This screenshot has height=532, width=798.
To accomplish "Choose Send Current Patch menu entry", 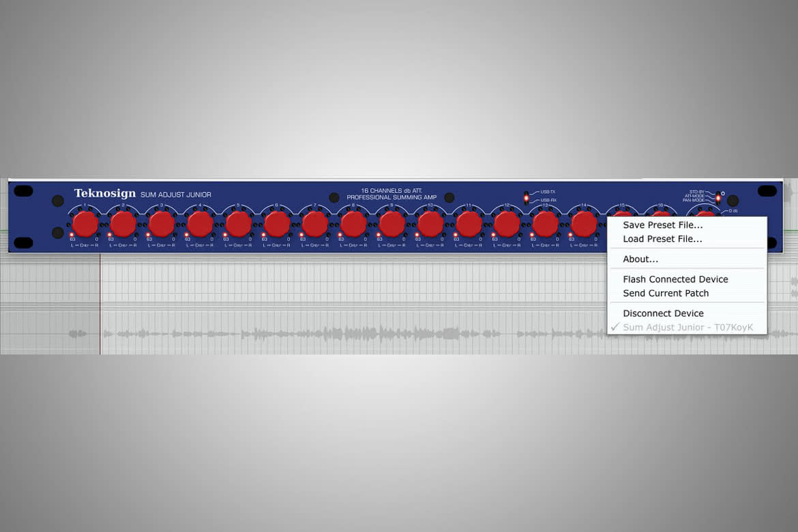I will [687, 293].
